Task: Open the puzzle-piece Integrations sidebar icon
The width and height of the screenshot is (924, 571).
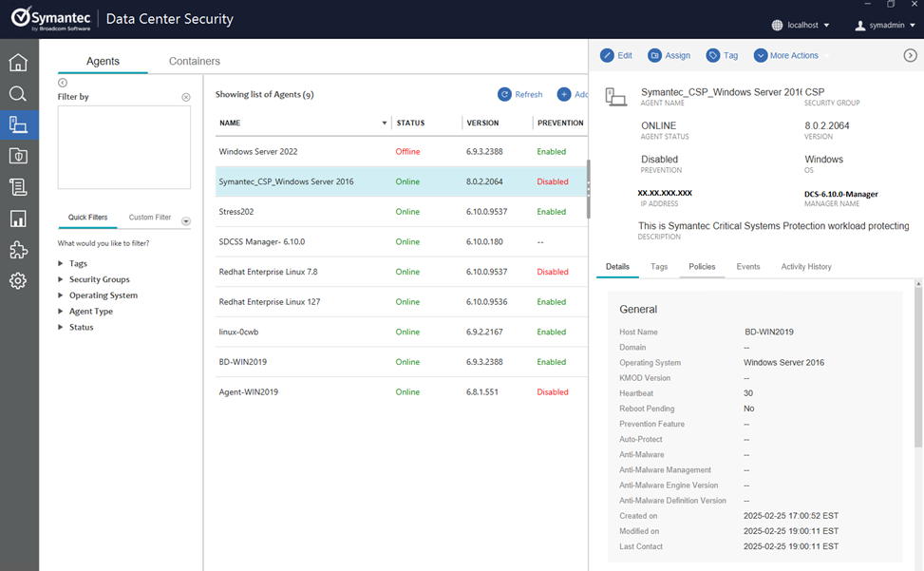Action: 18,250
